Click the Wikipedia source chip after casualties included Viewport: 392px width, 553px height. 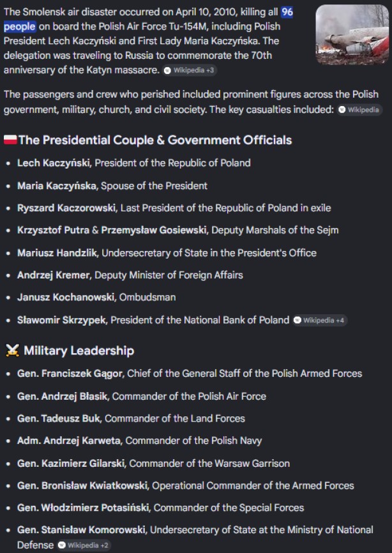click(x=359, y=110)
